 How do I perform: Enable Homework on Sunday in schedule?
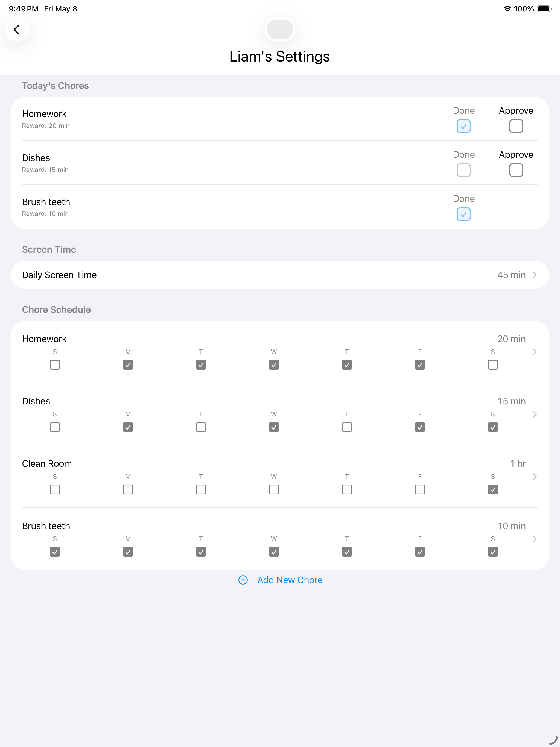55,365
